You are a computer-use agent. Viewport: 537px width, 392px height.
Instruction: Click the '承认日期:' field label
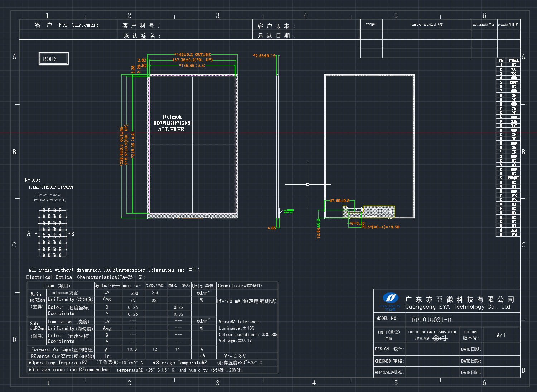pyautogui.click(x=276, y=36)
